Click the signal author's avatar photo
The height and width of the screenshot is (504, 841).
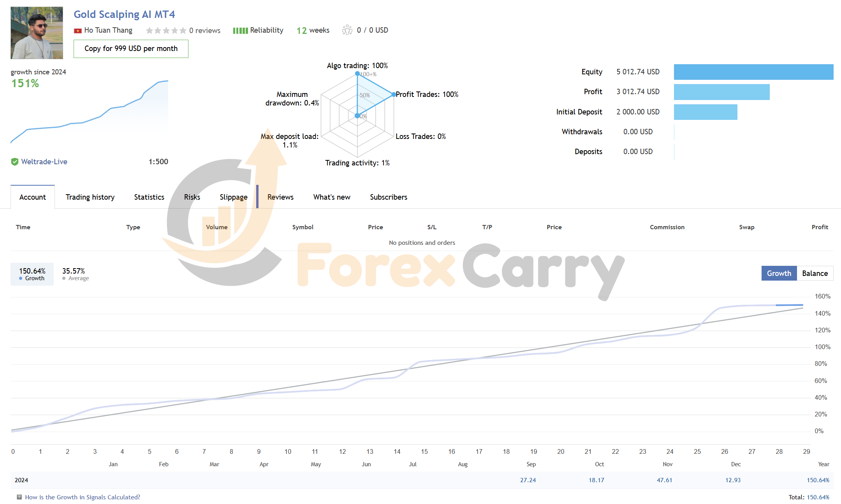pyautogui.click(x=37, y=33)
